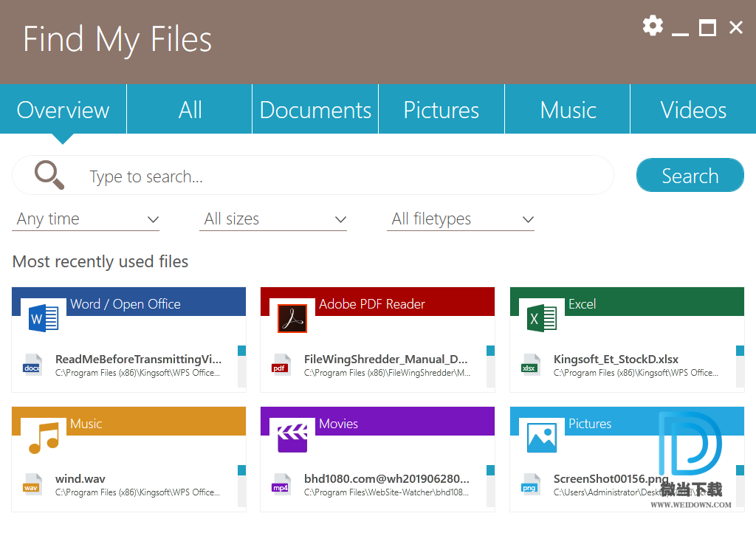Expand the Any time dropdown
Image resolution: width=756 pixels, height=533 pixels.
pyautogui.click(x=86, y=219)
